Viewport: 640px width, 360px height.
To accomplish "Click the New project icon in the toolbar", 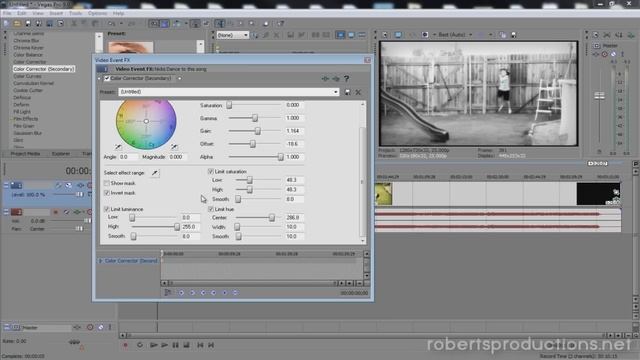I will 6,24.
